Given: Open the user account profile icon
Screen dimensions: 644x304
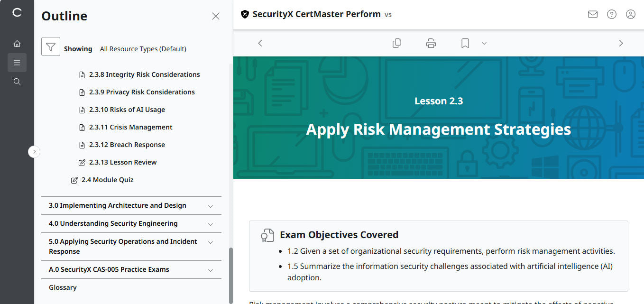Looking at the screenshot, I should click(x=630, y=14).
